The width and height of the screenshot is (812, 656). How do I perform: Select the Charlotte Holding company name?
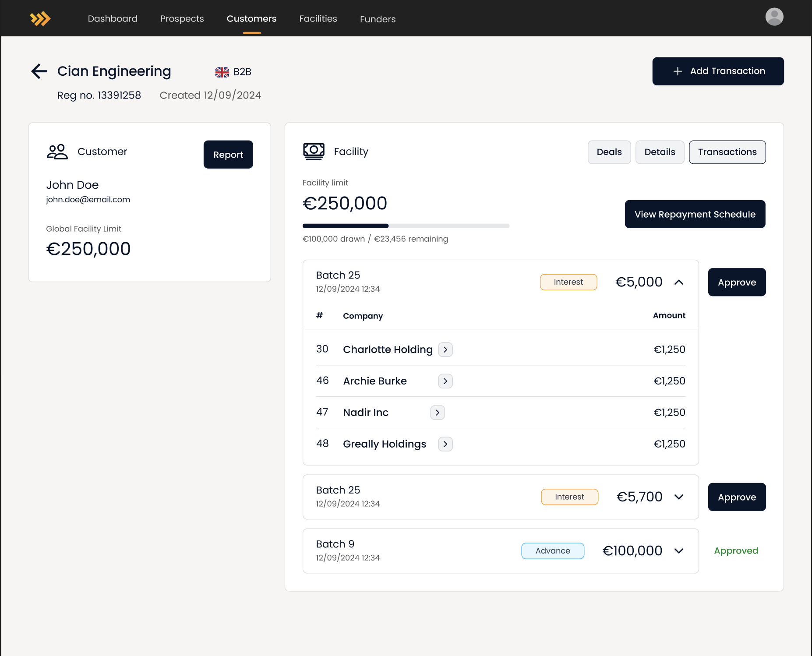pos(388,349)
